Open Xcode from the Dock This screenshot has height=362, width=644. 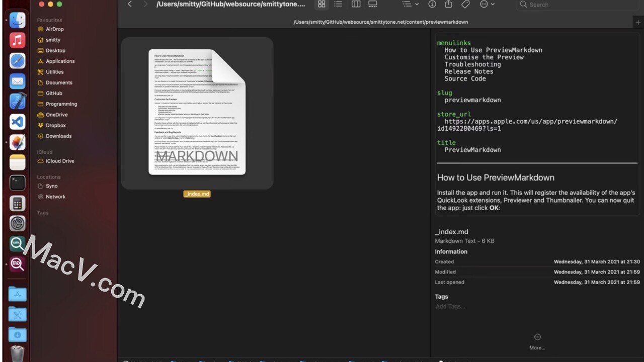(x=18, y=101)
